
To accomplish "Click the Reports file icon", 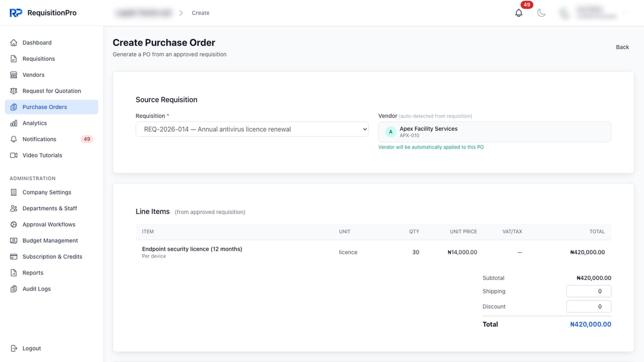I will click(14, 273).
